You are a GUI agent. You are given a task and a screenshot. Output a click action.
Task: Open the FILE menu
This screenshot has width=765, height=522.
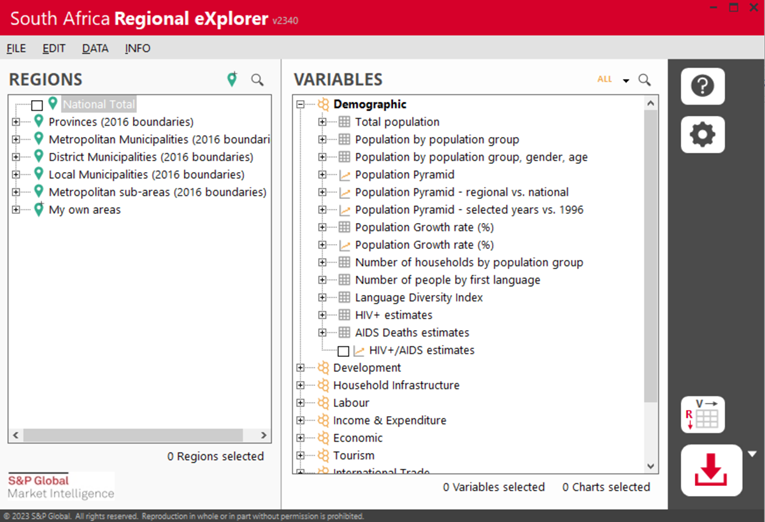click(16, 48)
